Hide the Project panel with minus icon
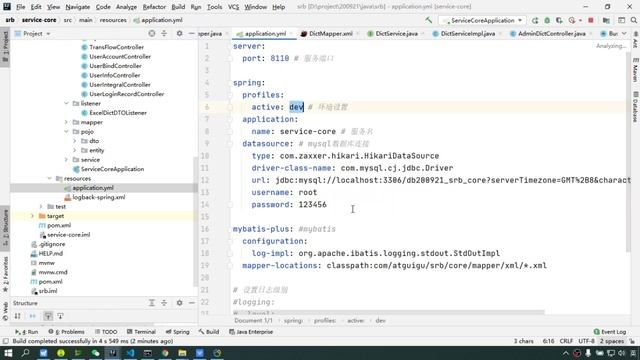This screenshot has width=640, height=360. point(191,33)
